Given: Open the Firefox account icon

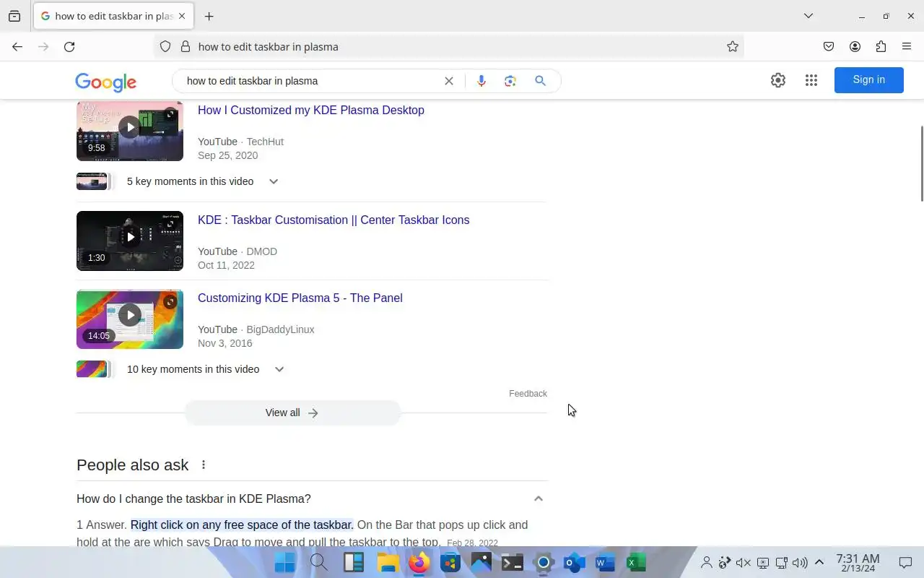Looking at the screenshot, I should [x=855, y=47].
